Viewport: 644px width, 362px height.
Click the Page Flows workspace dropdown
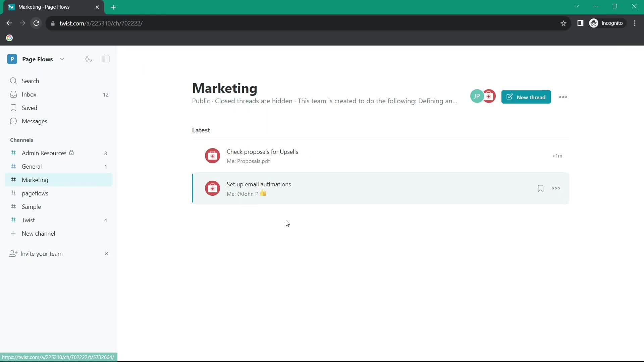(x=61, y=59)
